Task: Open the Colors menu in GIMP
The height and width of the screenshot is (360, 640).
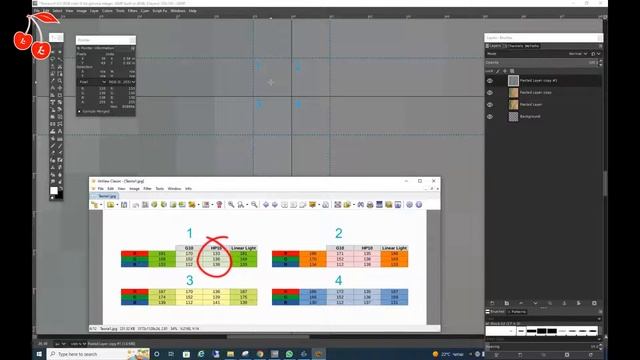Action: (x=107, y=11)
